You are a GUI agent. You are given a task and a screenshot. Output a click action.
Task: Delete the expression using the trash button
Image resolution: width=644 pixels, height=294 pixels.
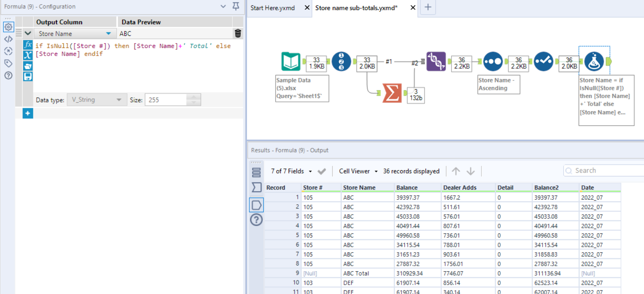(x=238, y=33)
